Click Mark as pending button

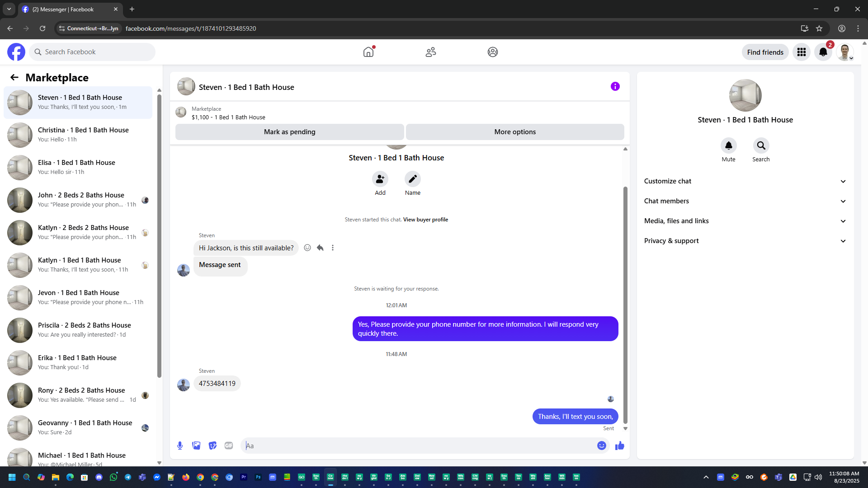point(289,132)
